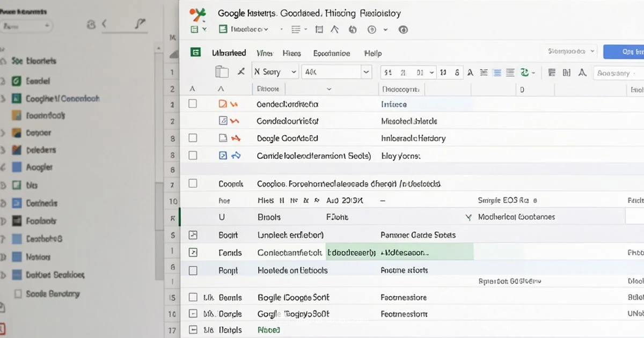The height and width of the screenshot is (338, 644).
Task: Tick the checkbox in the Google Goodded row
Action: [193, 138]
